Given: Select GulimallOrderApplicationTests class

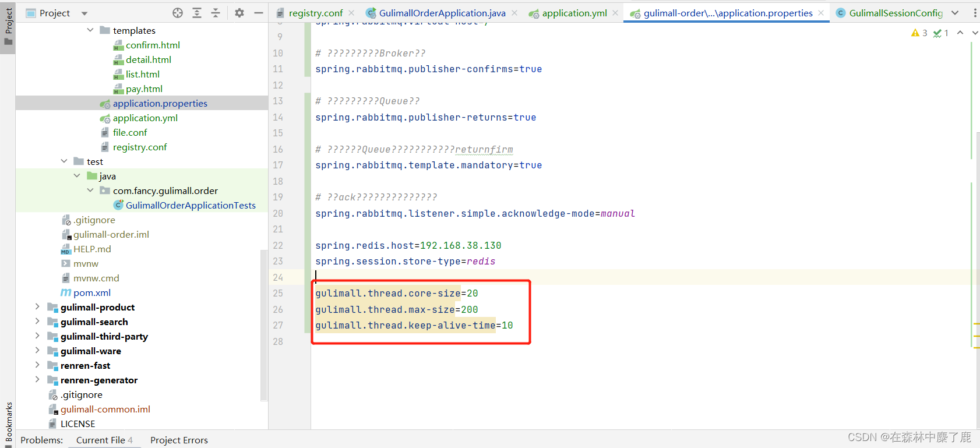Looking at the screenshot, I should pos(191,205).
